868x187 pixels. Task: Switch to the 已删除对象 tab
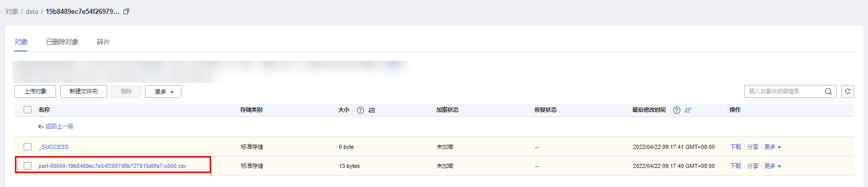pos(62,42)
